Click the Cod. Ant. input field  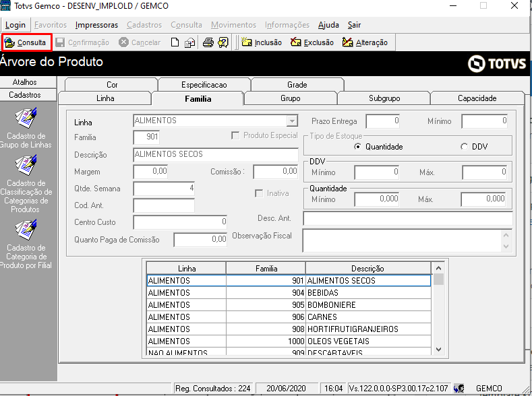[165, 205]
